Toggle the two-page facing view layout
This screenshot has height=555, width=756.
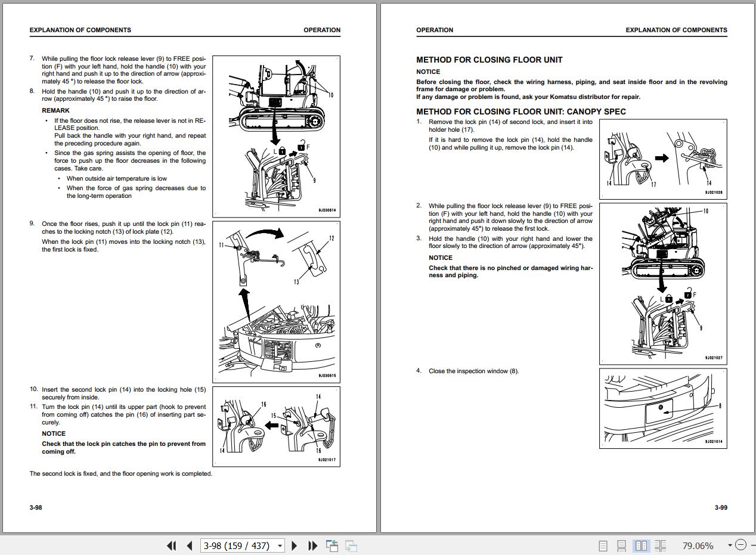(x=642, y=545)
